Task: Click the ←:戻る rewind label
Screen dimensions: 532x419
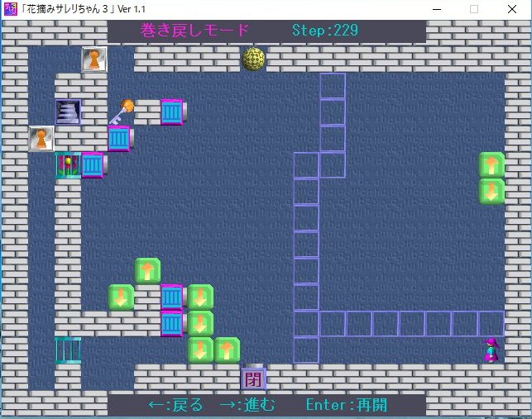Action: 175,405
